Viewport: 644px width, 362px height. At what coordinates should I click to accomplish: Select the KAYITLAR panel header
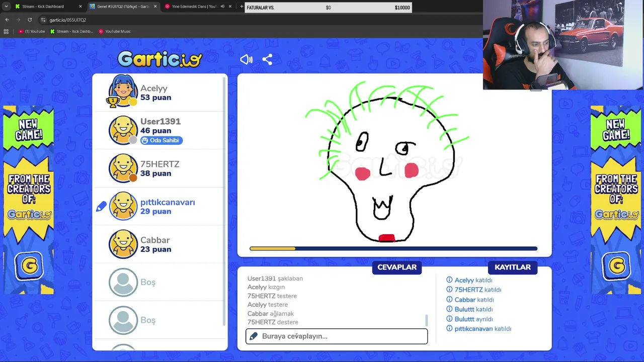tap(513, 267)
